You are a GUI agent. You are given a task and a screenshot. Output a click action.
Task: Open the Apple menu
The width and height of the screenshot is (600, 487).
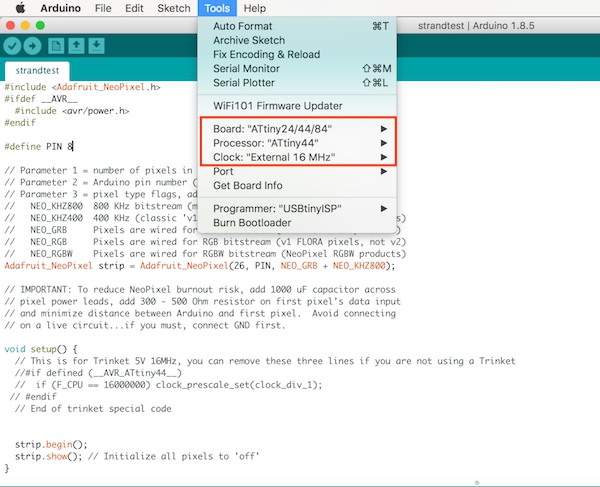coord(21,8)
